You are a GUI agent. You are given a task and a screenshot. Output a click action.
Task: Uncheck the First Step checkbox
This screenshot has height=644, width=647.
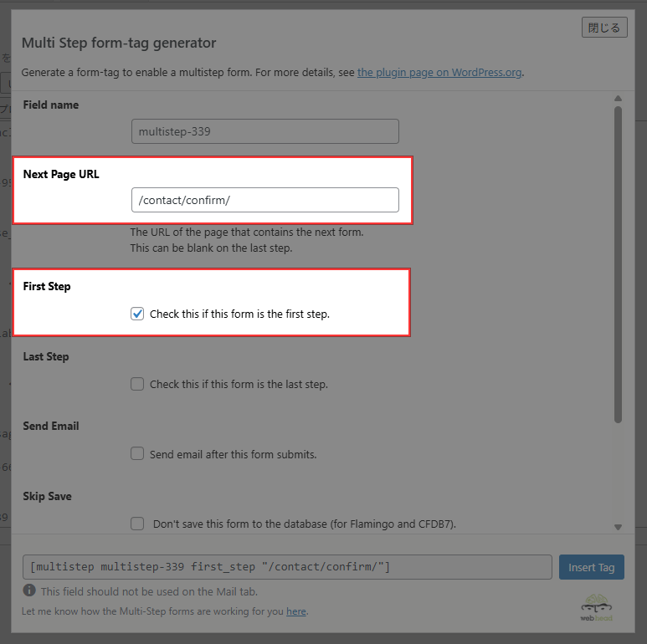[137, 314]
